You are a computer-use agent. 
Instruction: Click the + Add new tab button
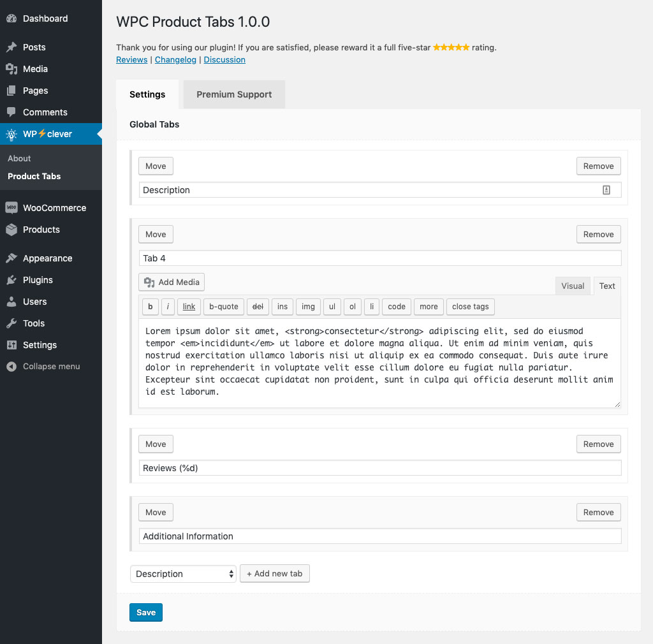click(275, 574)
